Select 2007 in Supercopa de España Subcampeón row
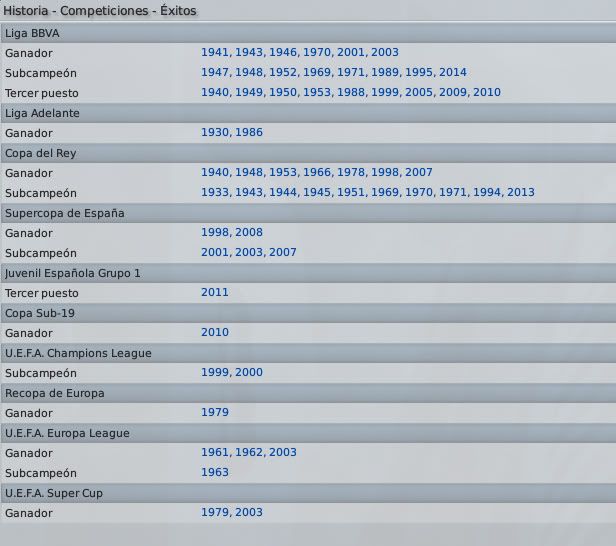Screen dimensions: 616x546 pos(283,253)
